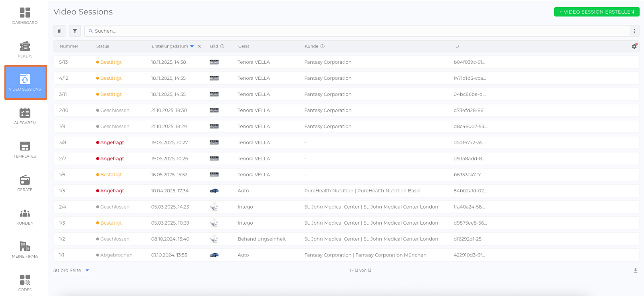
Task: Toggle sort direction on Erstellungsdatum column
Action: click(x=192, y=46)
